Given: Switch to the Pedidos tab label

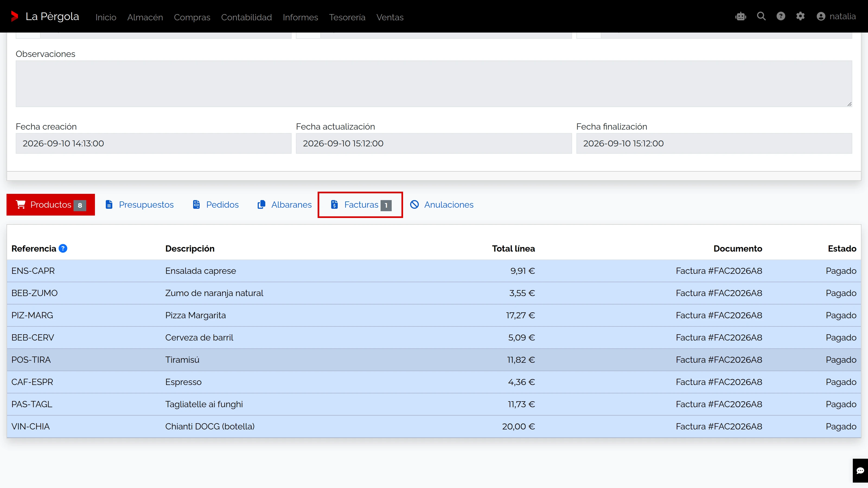Looking at the screenshot, I should pyautogui.click(x=222, y=204).
